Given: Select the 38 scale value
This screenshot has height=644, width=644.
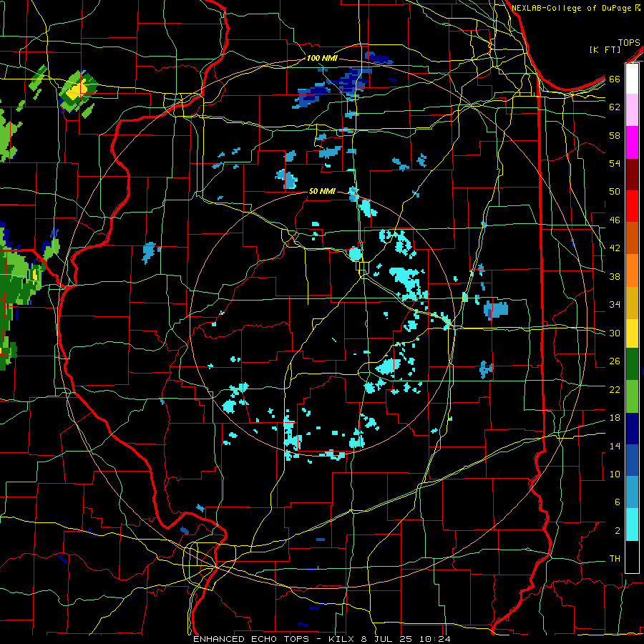Looking at the screenshot, I should click(615, 276).
